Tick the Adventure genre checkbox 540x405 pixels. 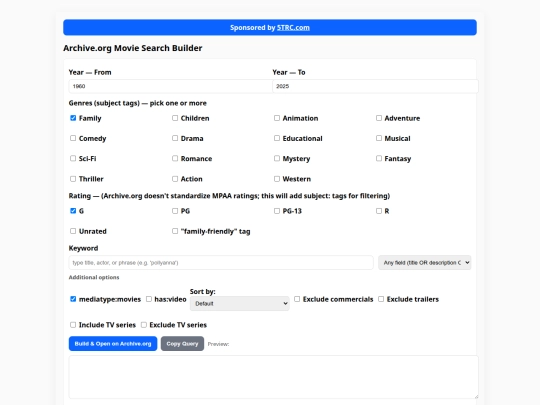pos(379,118)
